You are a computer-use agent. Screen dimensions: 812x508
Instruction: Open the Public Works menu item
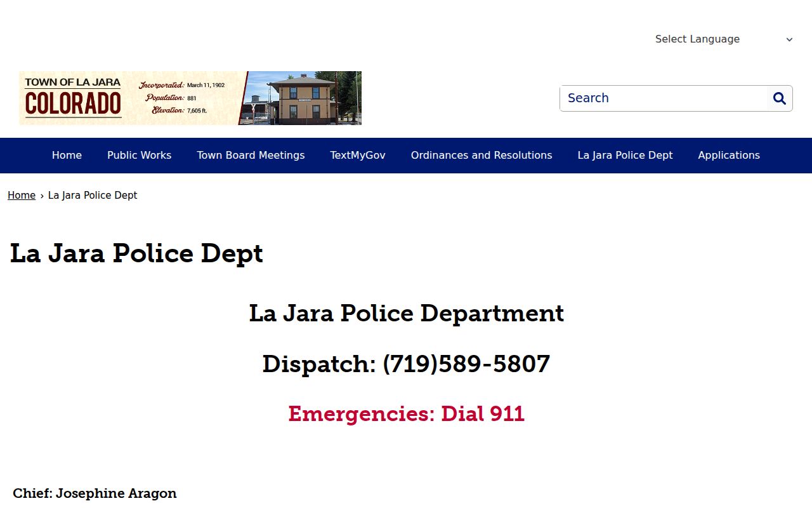click(139, 156)
